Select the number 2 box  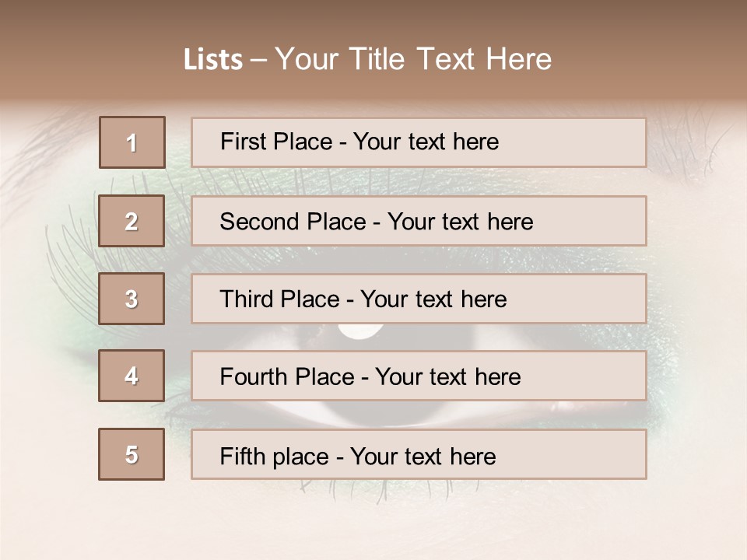(x=132, y=221)
